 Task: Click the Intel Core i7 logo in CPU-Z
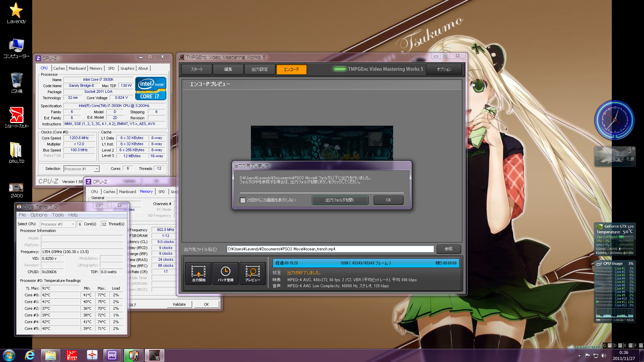(151, 88)
